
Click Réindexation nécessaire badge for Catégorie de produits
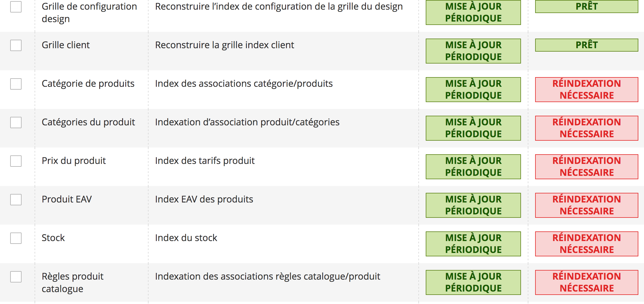pyautogui.click(x=586, y=90)
